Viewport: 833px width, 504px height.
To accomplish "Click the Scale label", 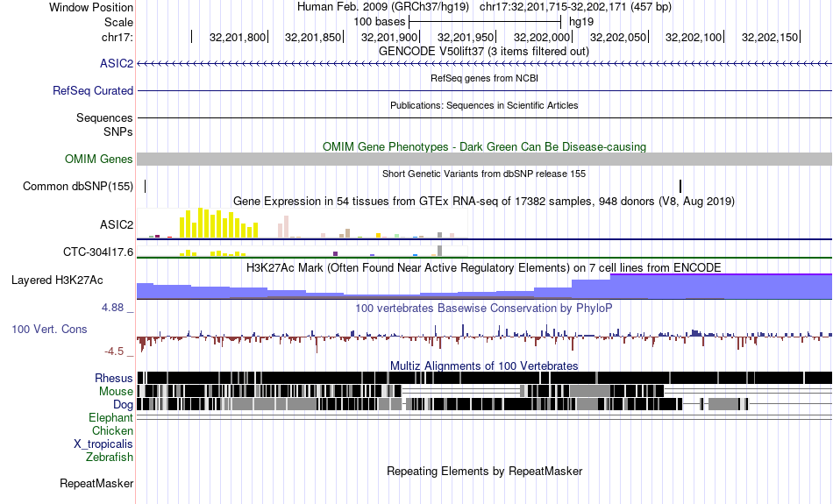I will (x=118, y=22).
